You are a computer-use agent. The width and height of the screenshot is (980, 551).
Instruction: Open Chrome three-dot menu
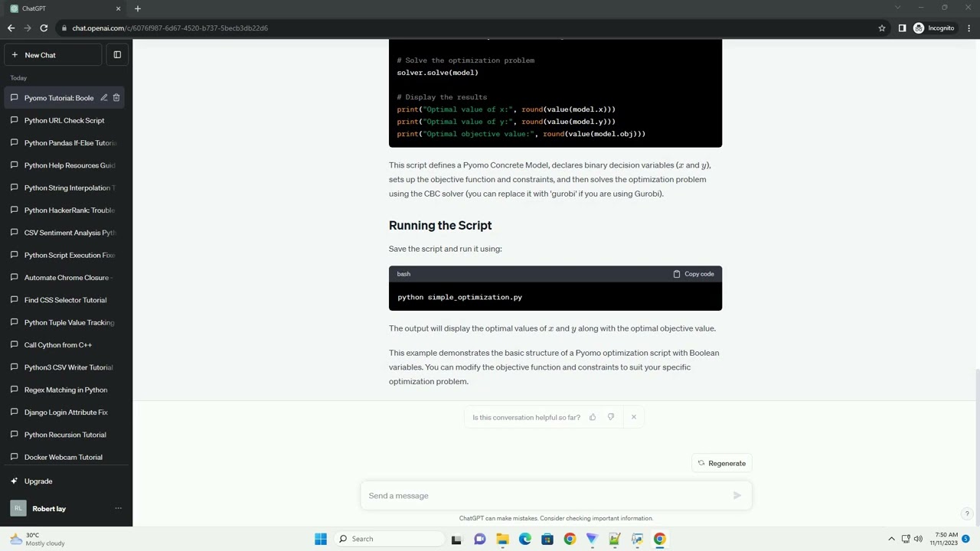click(x=969, y=28)
